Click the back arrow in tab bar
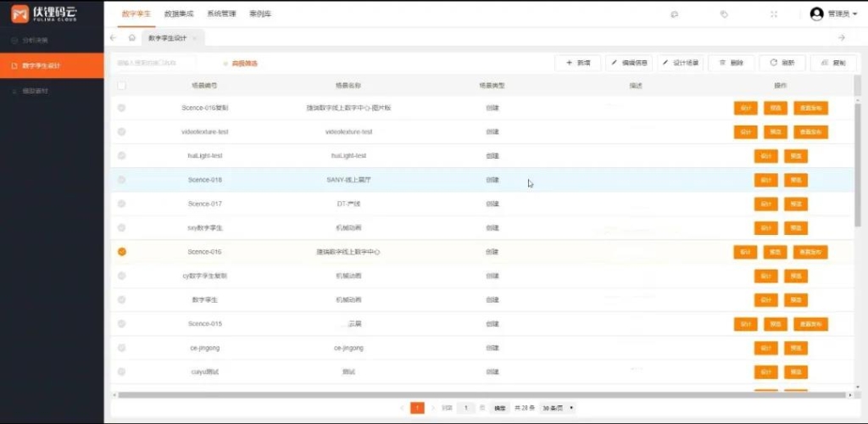Image resolution: width=868 pixels, height=424 pixels. [114, 38]
